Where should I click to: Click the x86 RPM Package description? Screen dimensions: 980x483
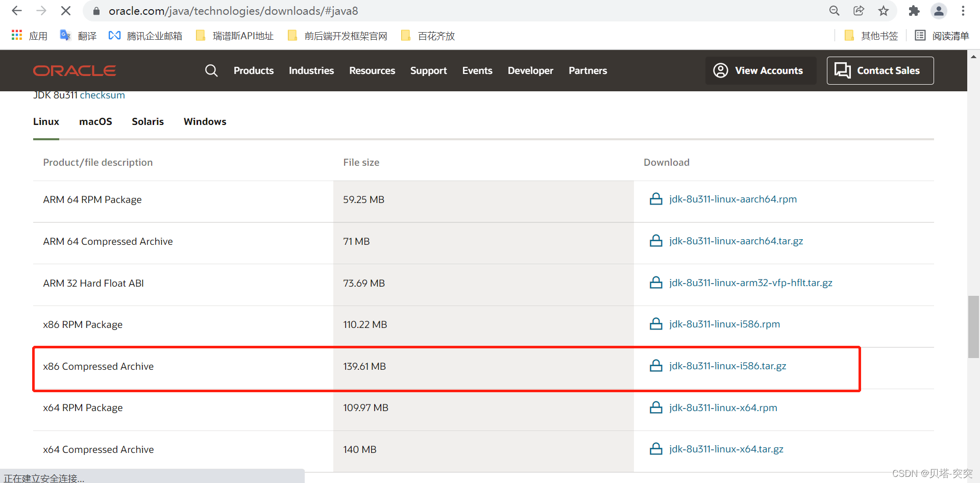click(x=83, y=324)
